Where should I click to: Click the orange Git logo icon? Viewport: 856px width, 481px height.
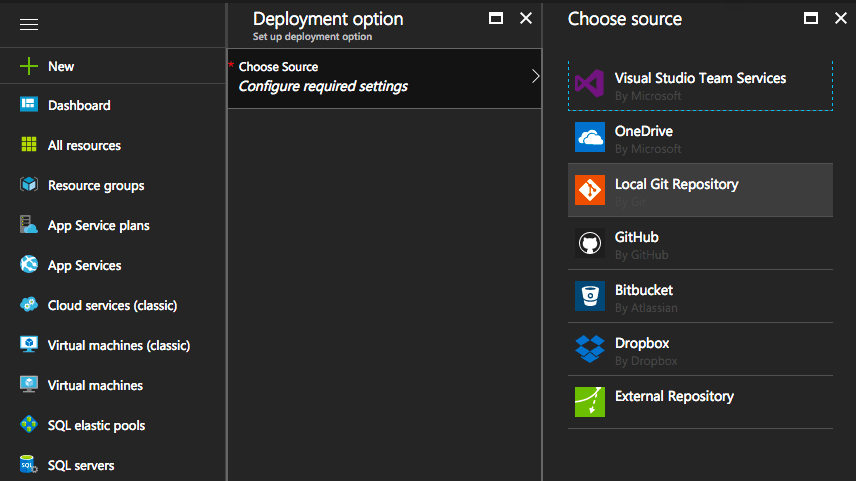[x=590, y=190]
